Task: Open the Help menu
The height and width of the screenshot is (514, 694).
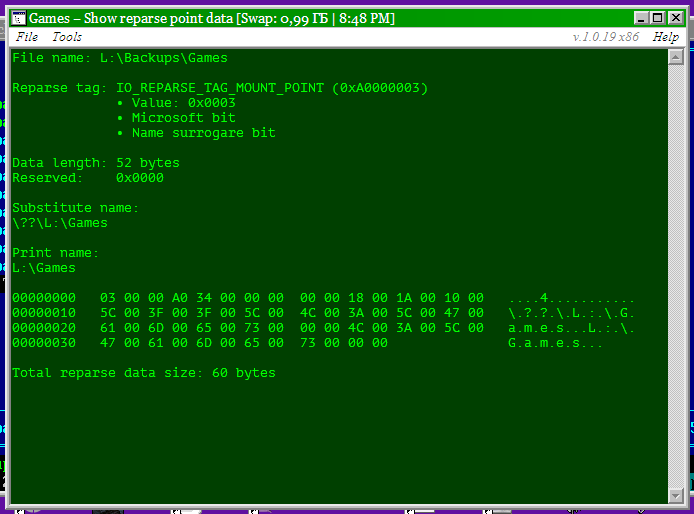Action: 665,37
